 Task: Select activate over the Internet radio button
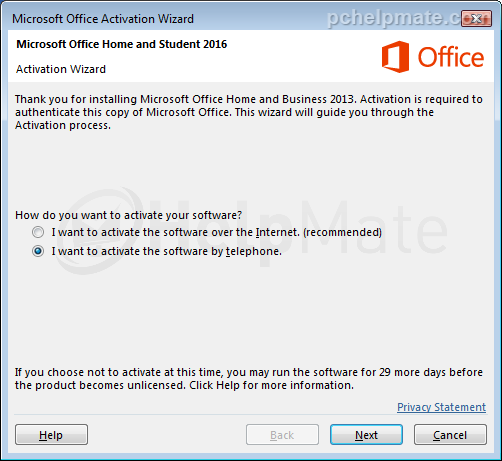coord(38,232)
